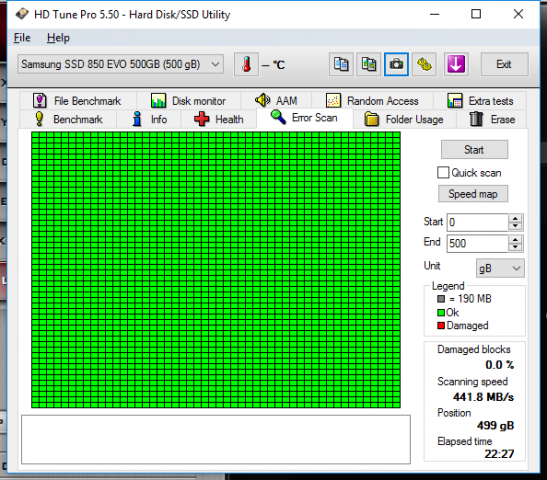Open the File menu
Image resolution: width=547 pixels, height=480 pixels.
[22, 38]
